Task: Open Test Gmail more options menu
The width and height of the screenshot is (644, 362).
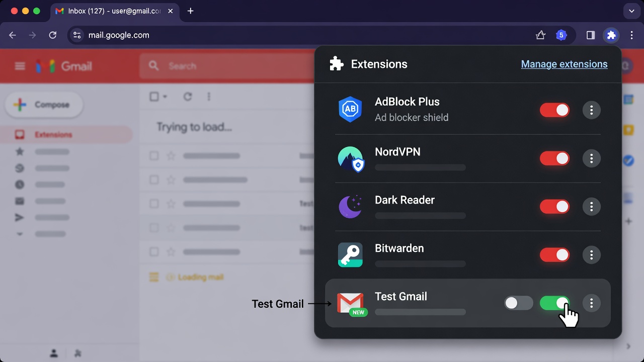Action: click(x=592, y=303)
